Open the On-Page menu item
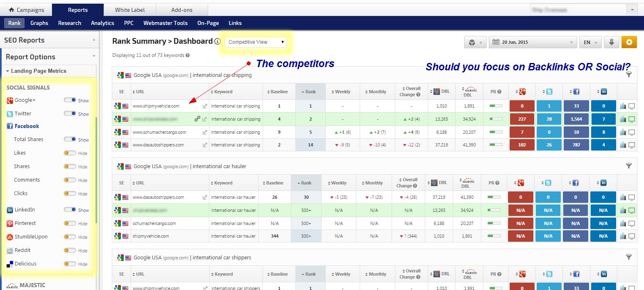 pos(208,23)
